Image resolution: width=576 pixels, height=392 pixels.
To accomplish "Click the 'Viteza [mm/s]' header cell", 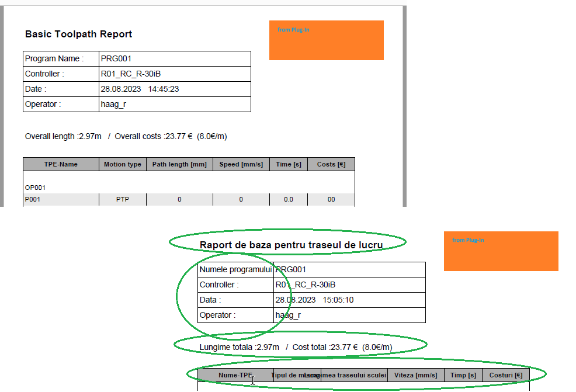I will [x=416, y=374].
